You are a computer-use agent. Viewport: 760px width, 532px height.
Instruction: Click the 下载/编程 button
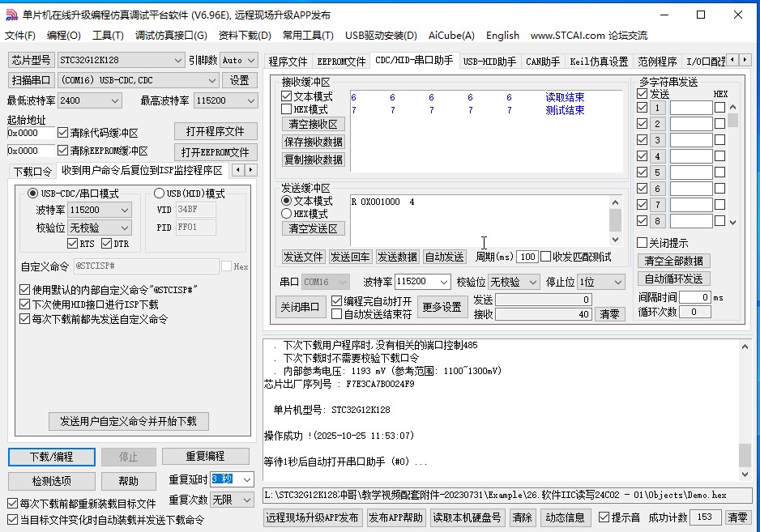pos(52,456)
